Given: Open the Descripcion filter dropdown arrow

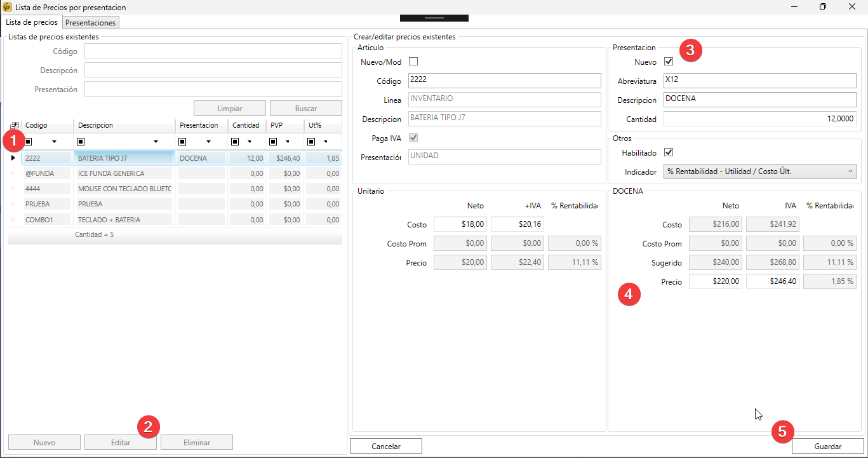Looking at the screenshot, I should click(x=156, y=142).
